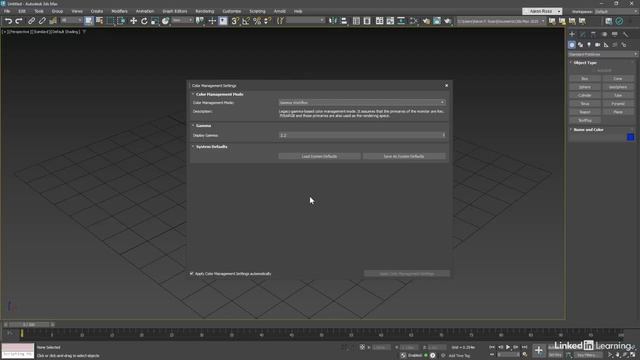Activate the Select and Move tool
The image size is (640, 360).
pyautogui.click(x=133, y=21)
